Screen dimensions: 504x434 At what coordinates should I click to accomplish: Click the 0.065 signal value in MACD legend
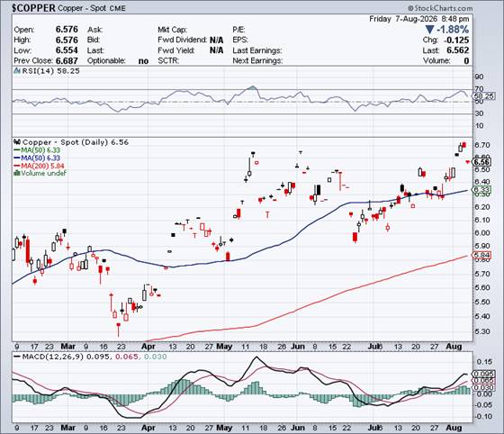(127, 357)
